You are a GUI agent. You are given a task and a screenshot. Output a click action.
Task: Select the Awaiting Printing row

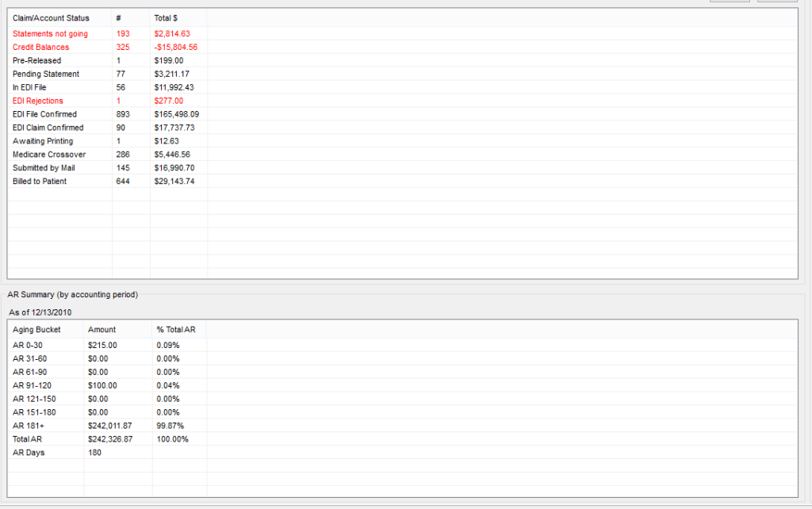tap(43, 141)
